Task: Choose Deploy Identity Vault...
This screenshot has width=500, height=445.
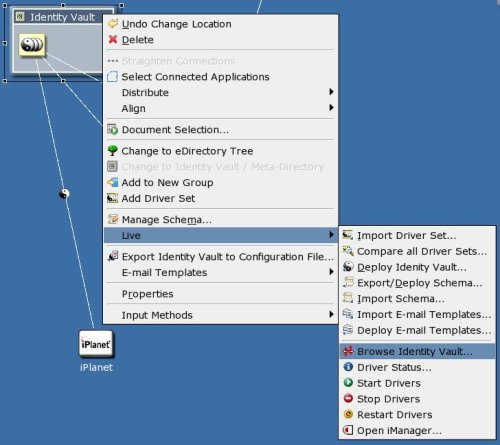Action: [x=417, y=267]
